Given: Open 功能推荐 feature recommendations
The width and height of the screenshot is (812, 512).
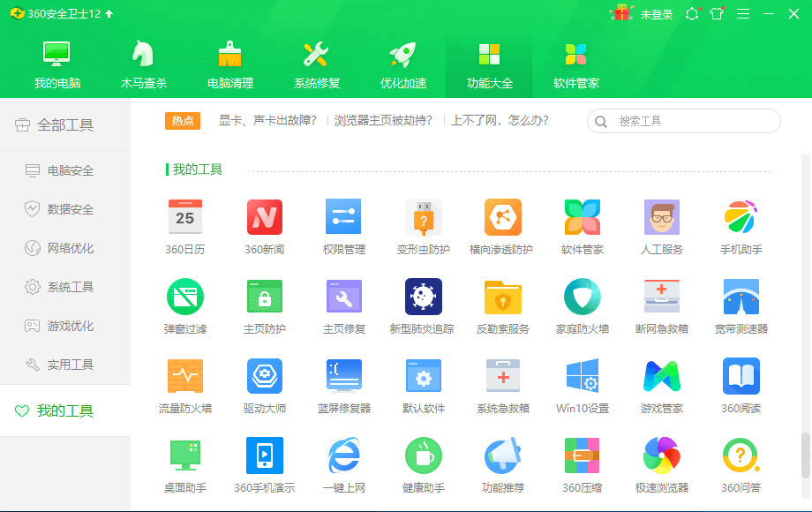Looking at the screenshot, I should pos(502,465).
